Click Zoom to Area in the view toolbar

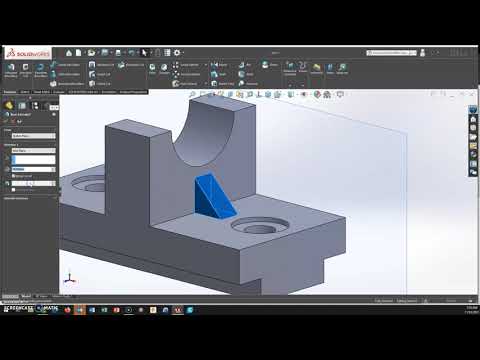[202, 95]
